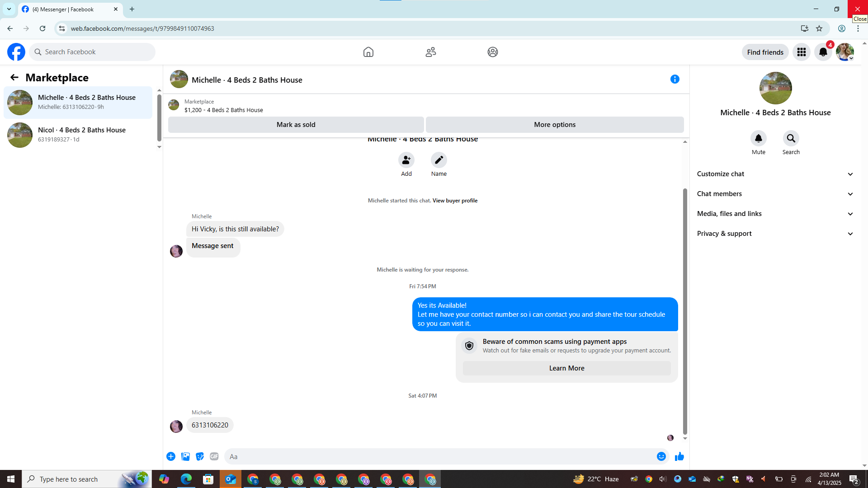Open the notifications bell

(x=823, y=52)
